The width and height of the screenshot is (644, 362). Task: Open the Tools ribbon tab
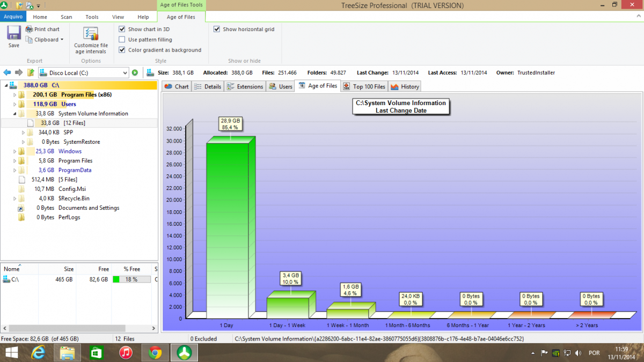[92, 17]
